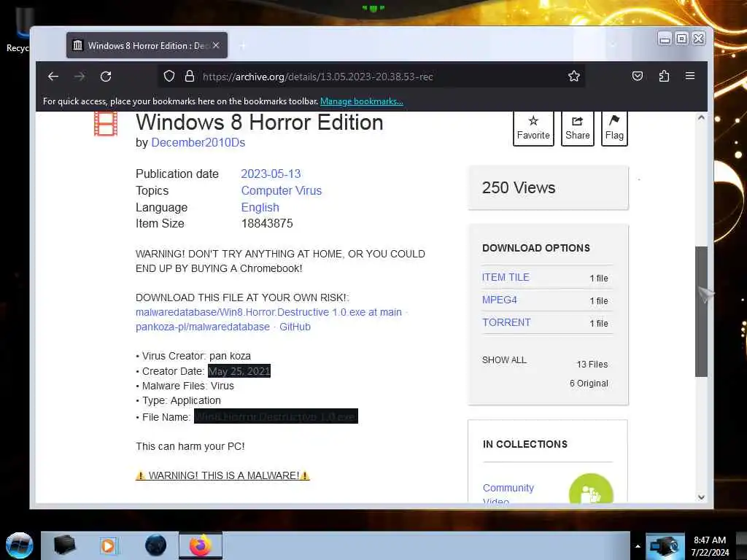This screenshot has width=747, height=560.
Task: Open the Firefox extensions puzzle icon
Action: [x=664, y=76]
